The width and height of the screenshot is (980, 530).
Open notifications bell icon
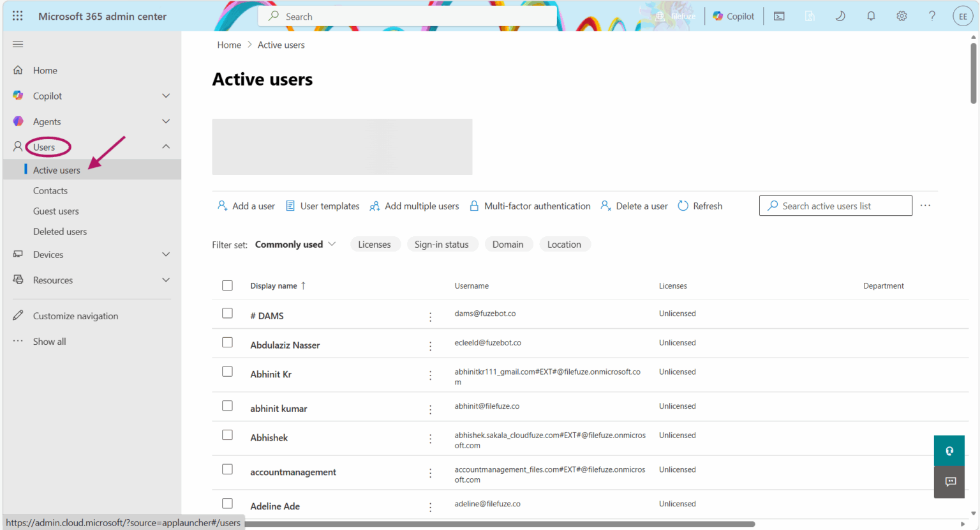(x=871, y=16)
